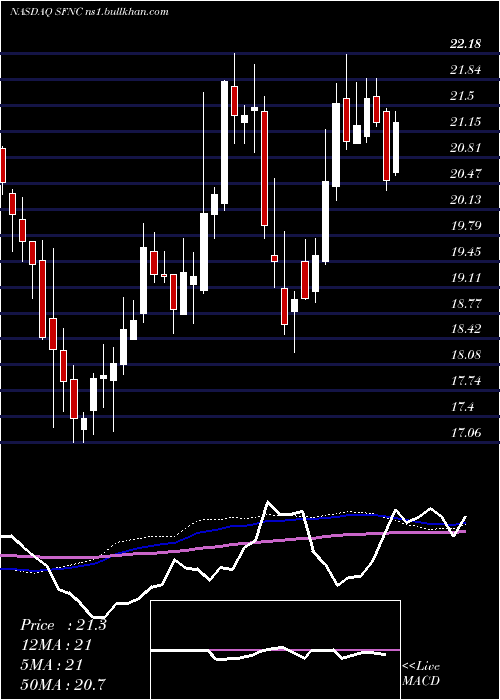Screen dimensions: 500x700
Task: Click inside the MACD inset chart box
Action: click(x=275, y=650)
